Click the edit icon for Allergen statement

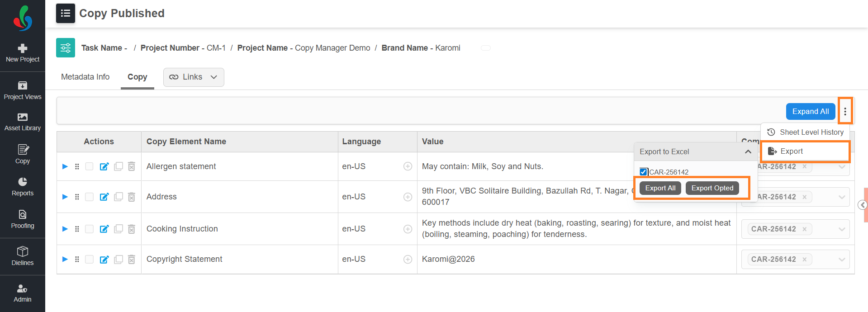(104, 166)
